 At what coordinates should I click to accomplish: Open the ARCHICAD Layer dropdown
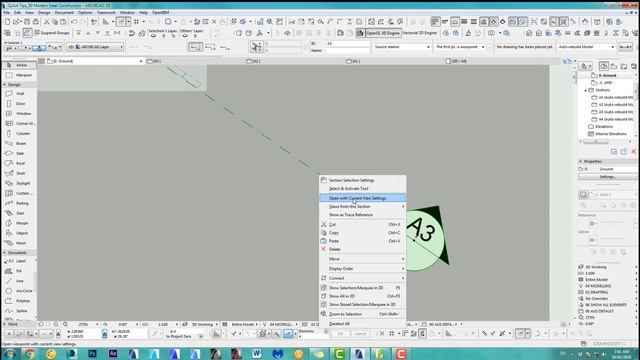tap(95, 47)
